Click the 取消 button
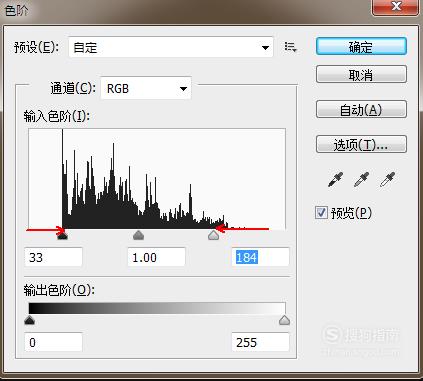Viewport: 423px width, 381px height. click(361, 74)
